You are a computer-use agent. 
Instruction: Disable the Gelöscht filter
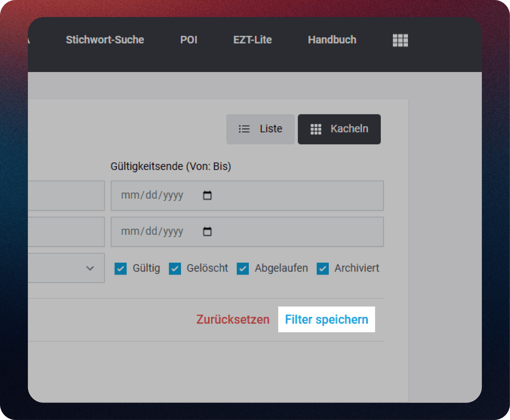point(175,269)
